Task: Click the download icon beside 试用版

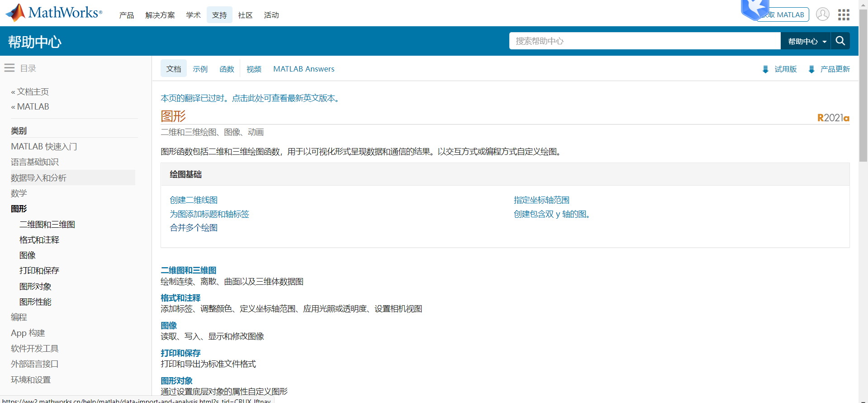Action: [x=765, y=69]
